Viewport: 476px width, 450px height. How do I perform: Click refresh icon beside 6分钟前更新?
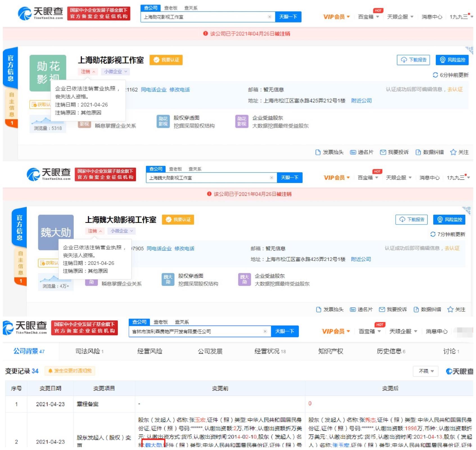click(435, 75)
